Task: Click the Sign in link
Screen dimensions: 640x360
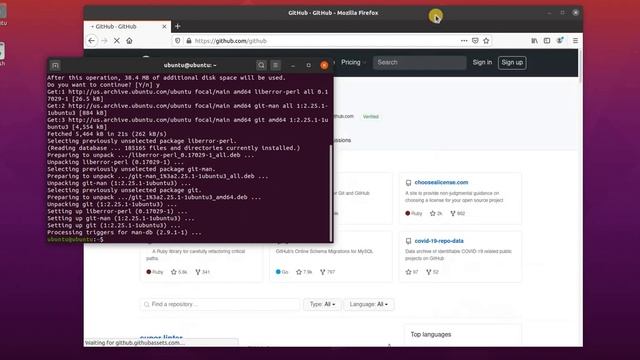Action: click(x=482, y=62)
